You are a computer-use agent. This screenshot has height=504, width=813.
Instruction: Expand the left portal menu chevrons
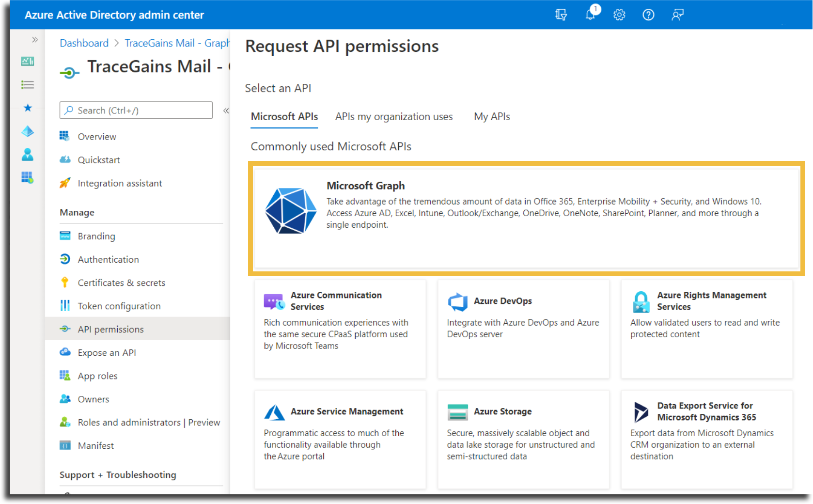pos(34,40)
